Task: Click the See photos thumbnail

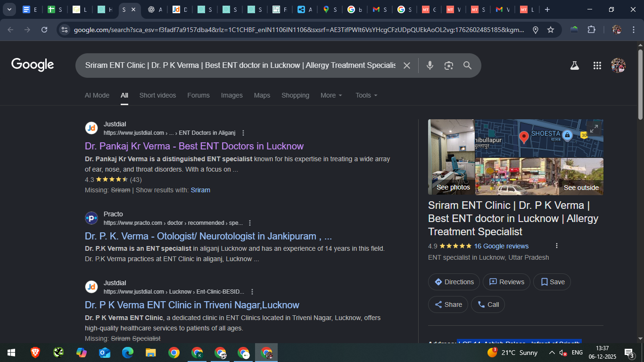Action: (x=451, y=157)
